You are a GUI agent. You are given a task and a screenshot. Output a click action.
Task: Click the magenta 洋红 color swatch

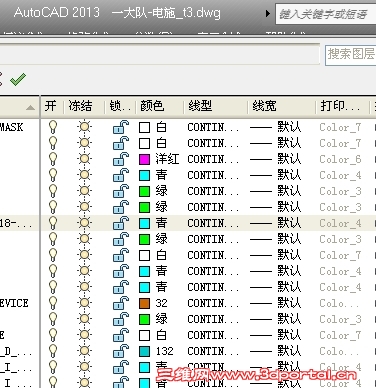click(x=144, y=159)
